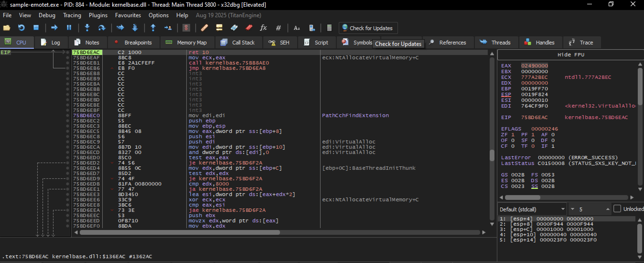Click the Open file toolbar icon
This screenshot has height=263, width=644.
point(7,28)
